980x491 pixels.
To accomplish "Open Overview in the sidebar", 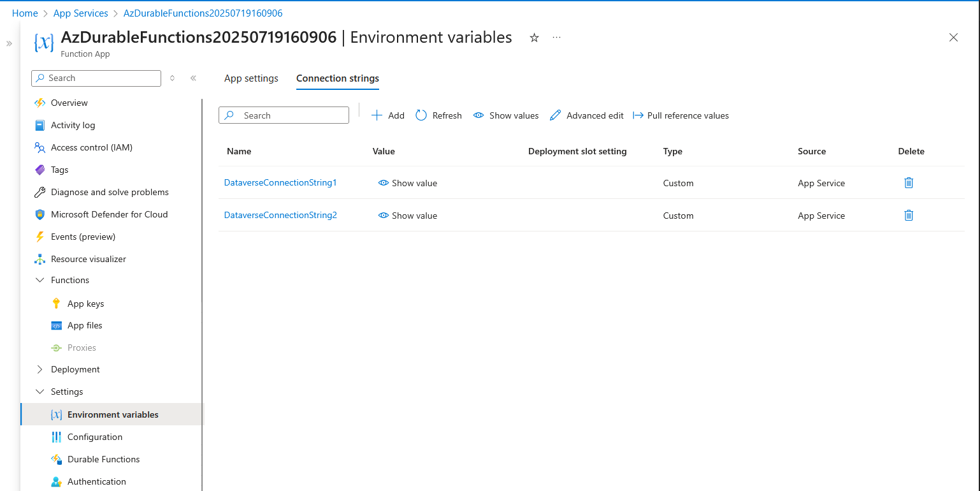I will click(69, 103).
